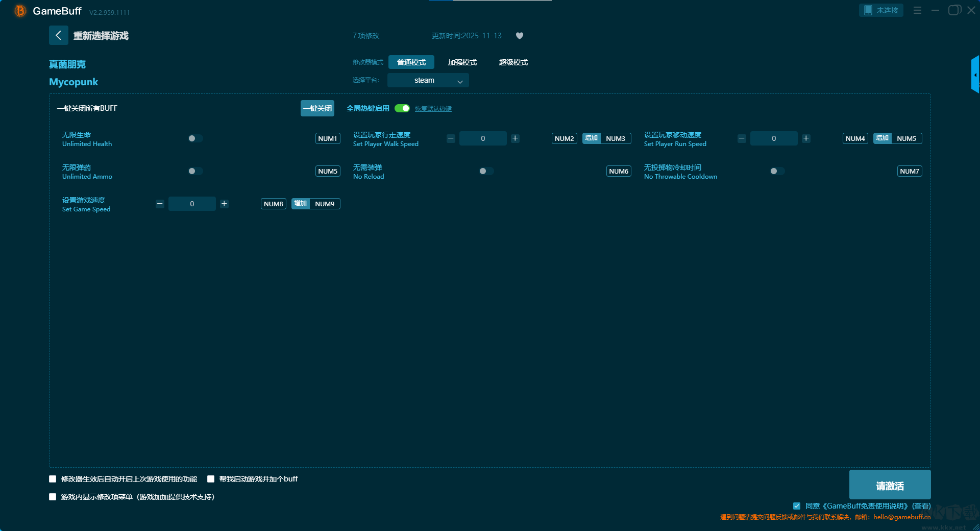Switch to the super mode tab
980x531 pixels.
coord(513,62)
